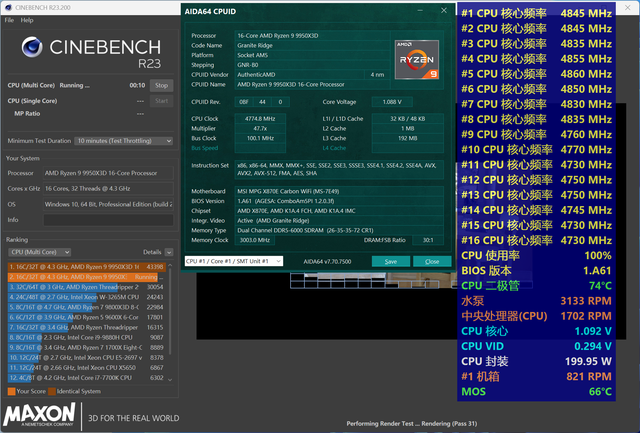The width and height of the screenshot is (640, 433).
Task: Click the OS field showing Windows 10
Action: point(108,204)
